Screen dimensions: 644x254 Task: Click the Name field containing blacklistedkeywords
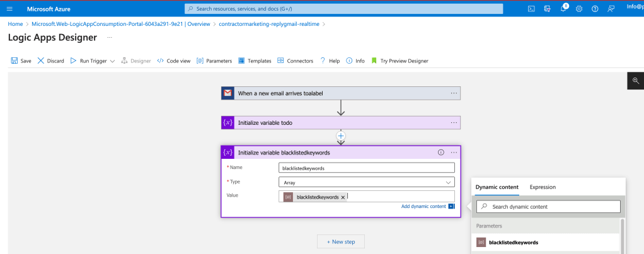pyautogui.click(x=367, y=168)
